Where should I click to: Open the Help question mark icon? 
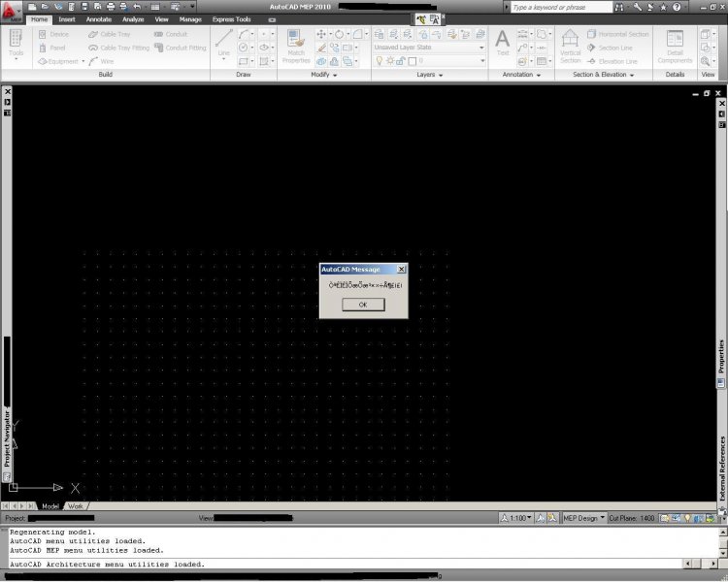point(677,7)
